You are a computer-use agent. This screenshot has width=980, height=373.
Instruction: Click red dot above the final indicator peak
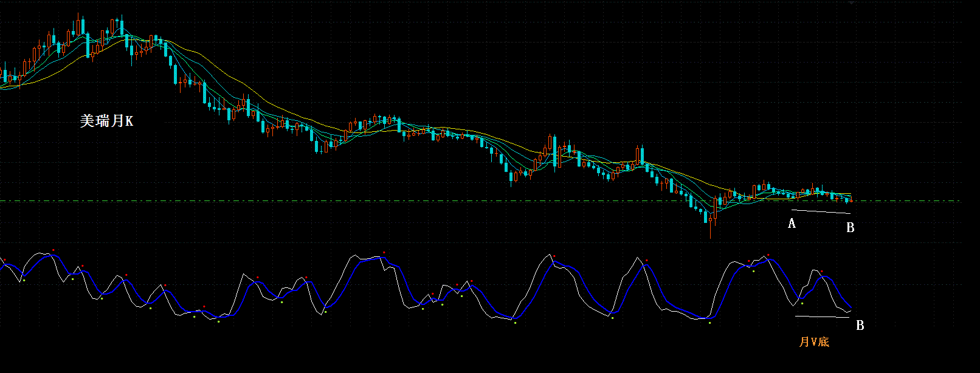pos(821,272)
